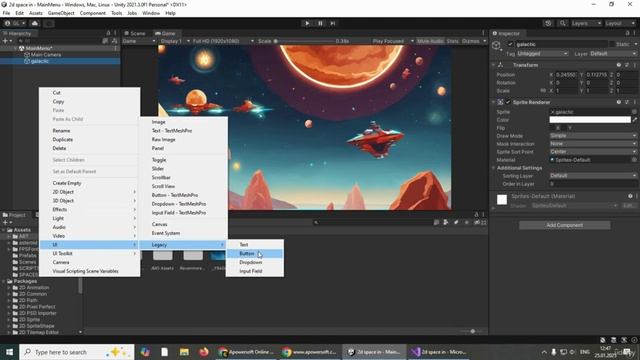Screen dimensions: 640x360
Task: Open the Tag Untagged dropdown
Action: (x=542, y=53)
